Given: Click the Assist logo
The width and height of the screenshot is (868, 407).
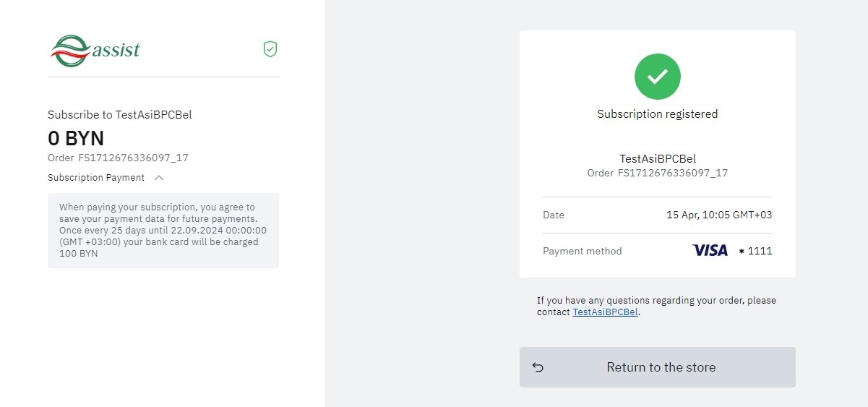Looking at the screenshot, I should click(95, 51).
